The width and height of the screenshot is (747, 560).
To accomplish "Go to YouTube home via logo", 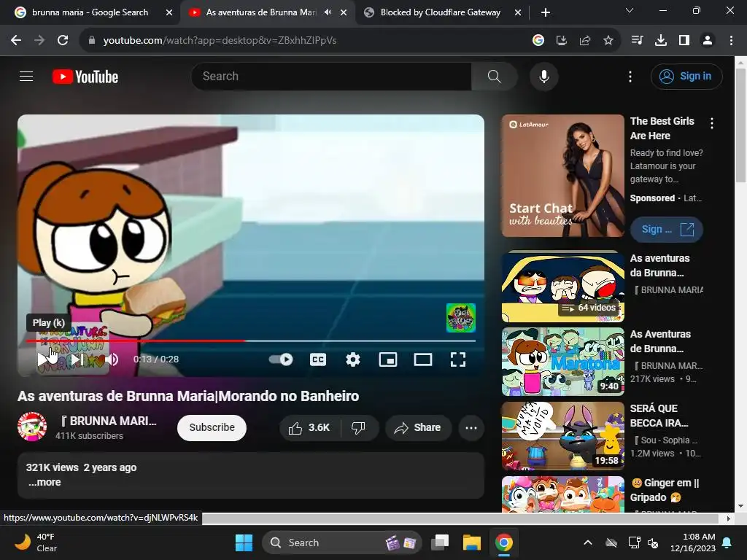I will click(x=85, y=77).
